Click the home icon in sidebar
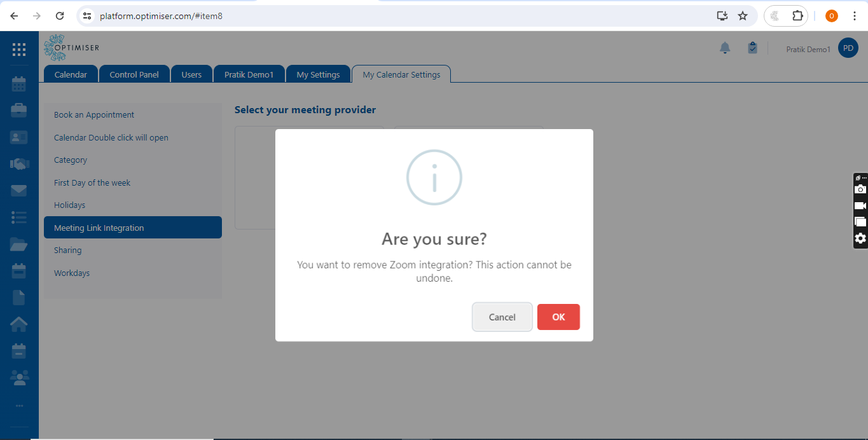868x440 pixels. click(19, 324)
